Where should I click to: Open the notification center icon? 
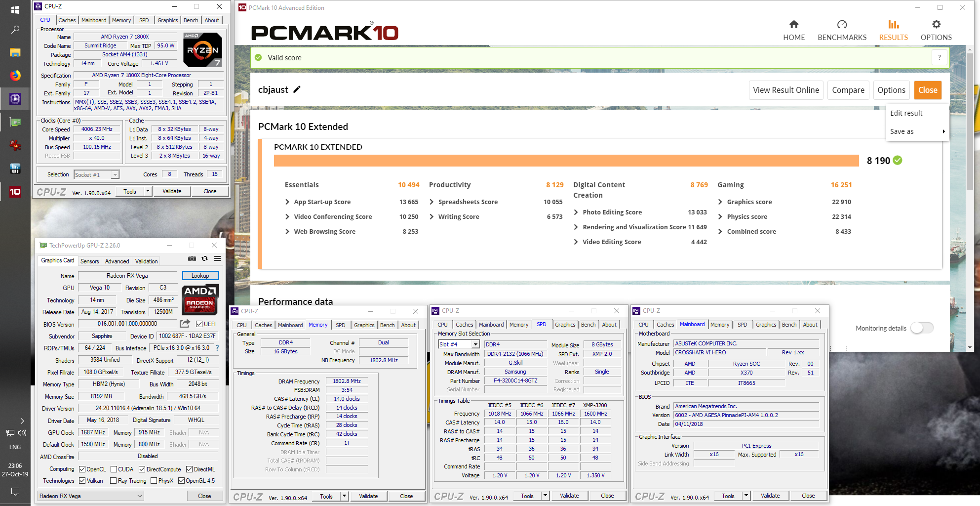coord(15,491)
